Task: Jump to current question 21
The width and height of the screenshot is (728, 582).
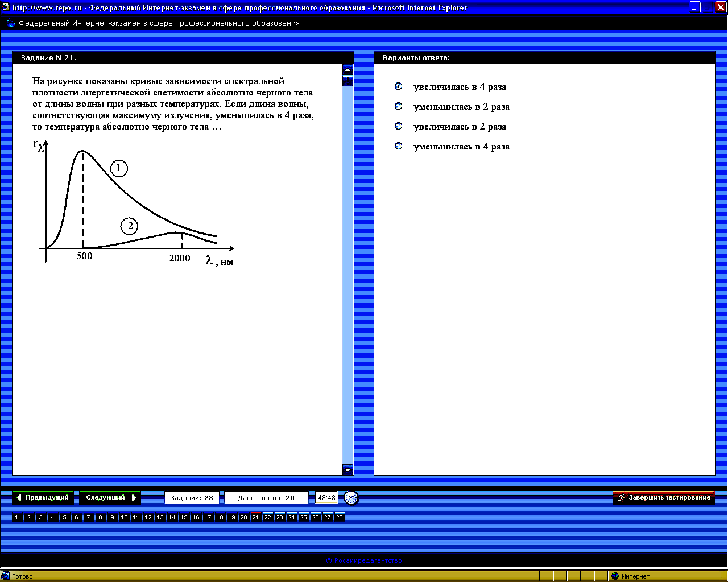Action: [256, 517]
